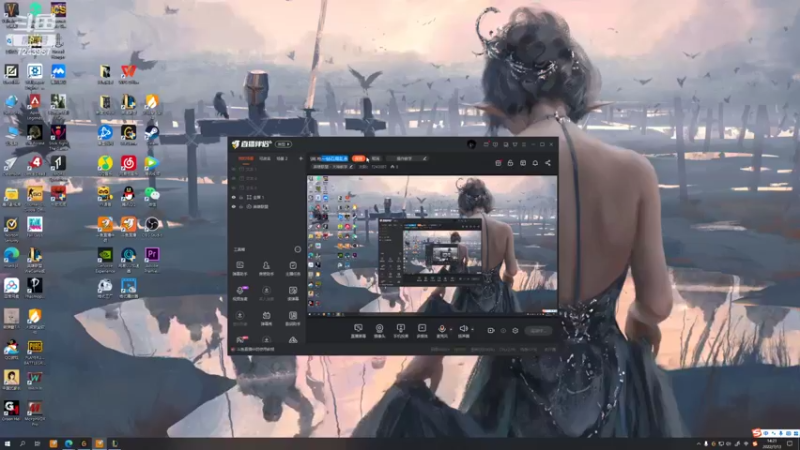
Task: Click the share icon above preview
Action: tap(547, 163)
